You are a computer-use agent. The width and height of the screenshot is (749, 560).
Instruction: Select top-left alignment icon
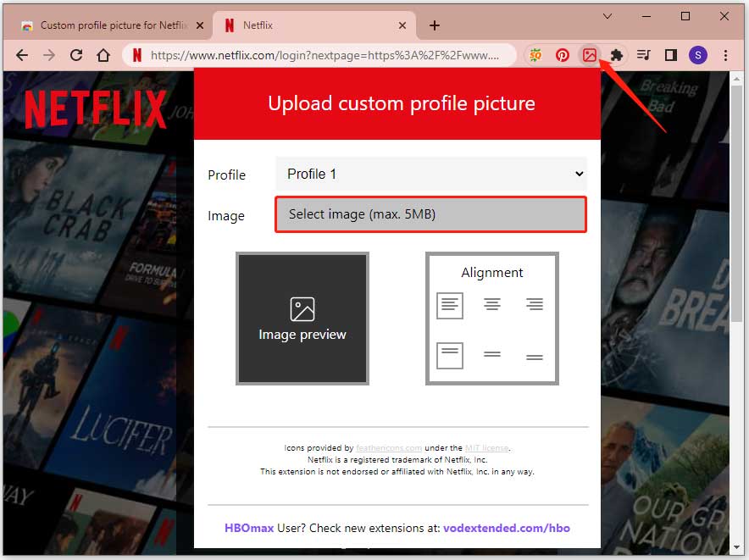click(x=450, y=305)
